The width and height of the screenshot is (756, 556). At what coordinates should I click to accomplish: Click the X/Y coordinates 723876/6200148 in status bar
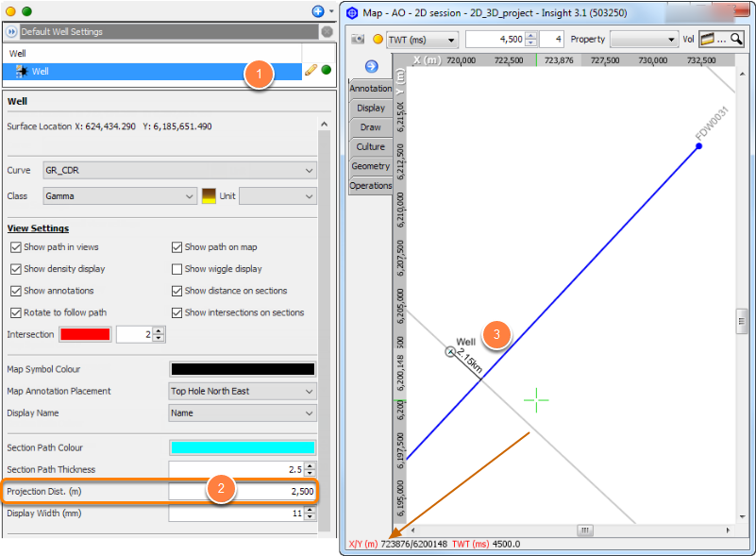[413, 545]
